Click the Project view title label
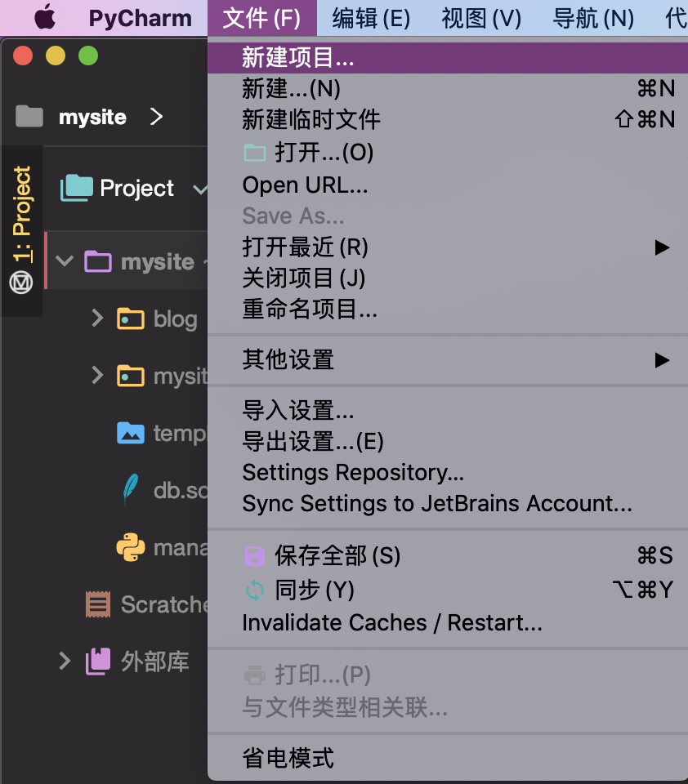 click(x=136, y=189)
